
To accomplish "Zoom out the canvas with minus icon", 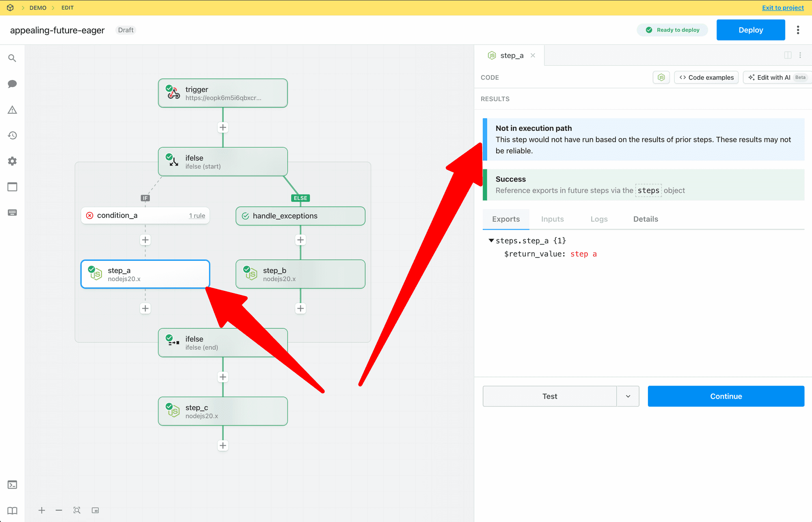I will 59,510.
